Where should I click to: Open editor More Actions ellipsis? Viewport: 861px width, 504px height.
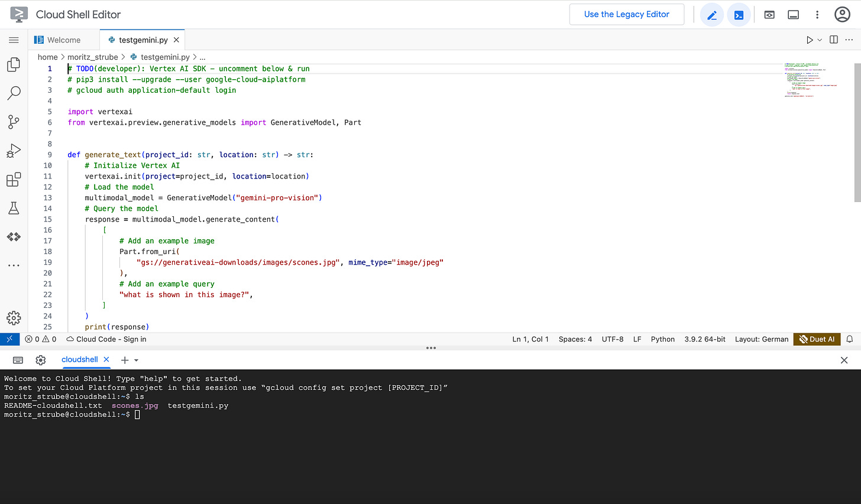849,40
